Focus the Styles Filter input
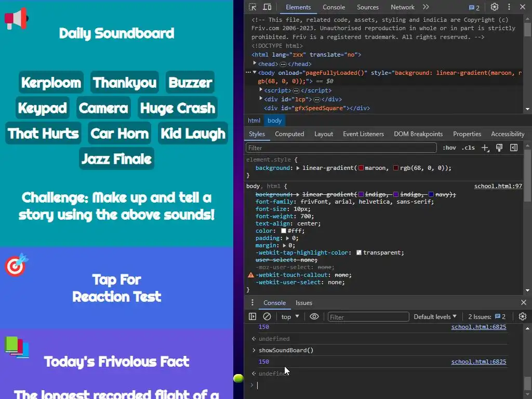The width and height of the screenshot is (532, 399). click(x=341, y=148)
